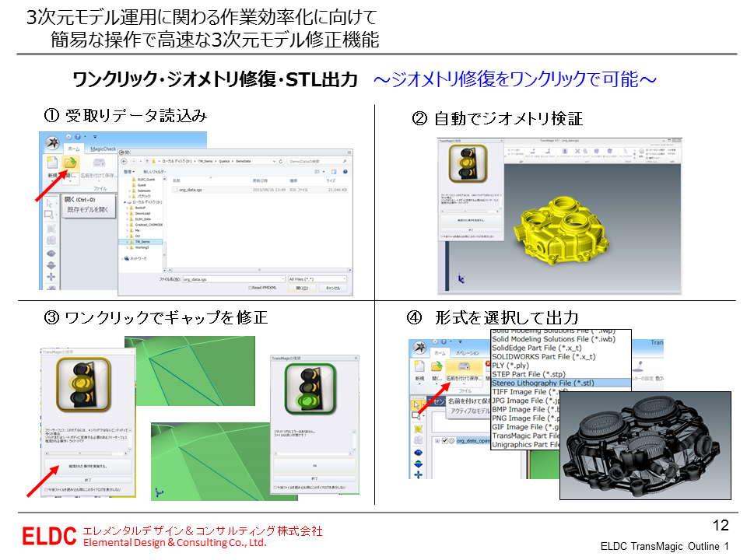The width and height of the screenshot is (747, 560).
Task: Open the view options dropdown arrow in the dialog
Action: tap(324, 171)
